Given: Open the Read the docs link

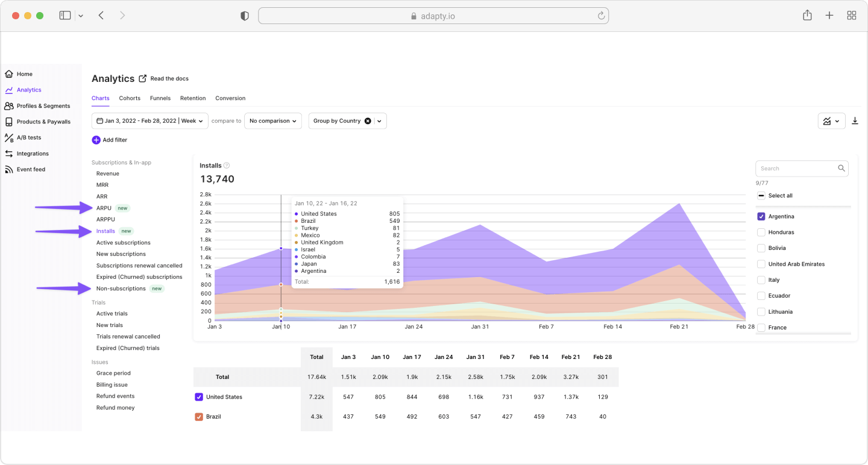Looking at the screenshot, I should click(169, 79).
